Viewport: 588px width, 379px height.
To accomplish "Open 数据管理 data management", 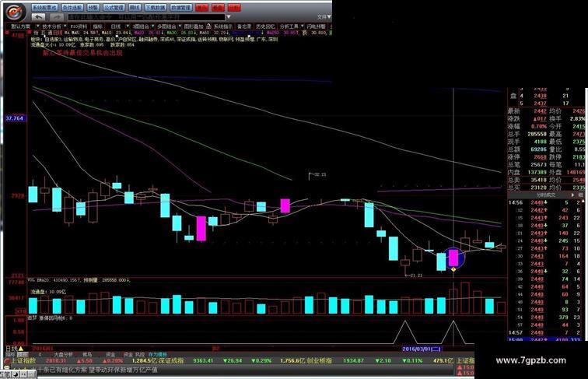I will click(180, 8).
